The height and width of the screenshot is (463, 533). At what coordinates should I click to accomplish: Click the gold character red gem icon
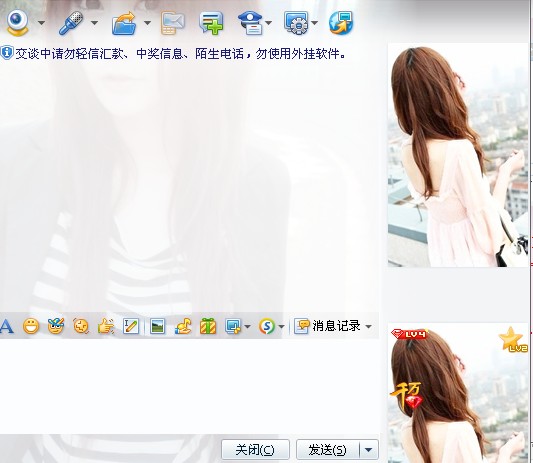[407, 396]
